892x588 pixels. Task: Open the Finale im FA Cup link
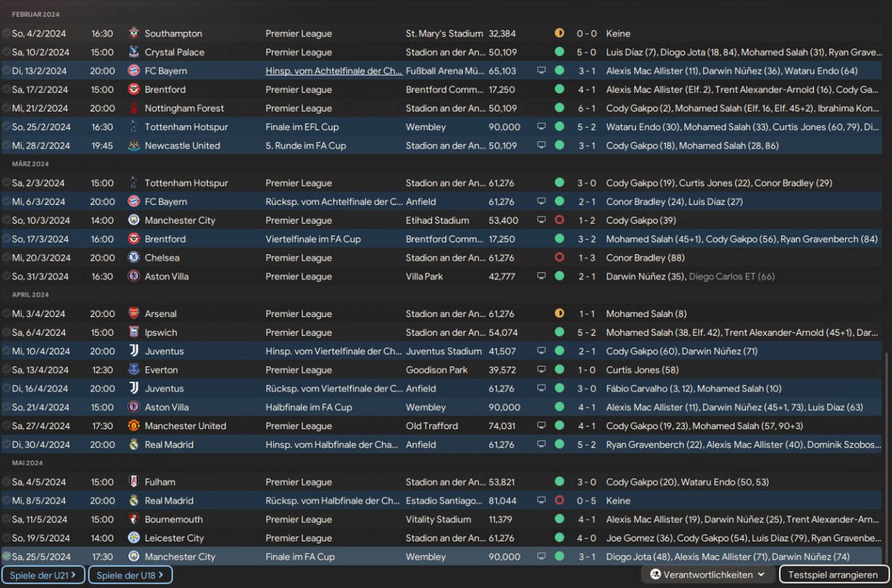300,557
